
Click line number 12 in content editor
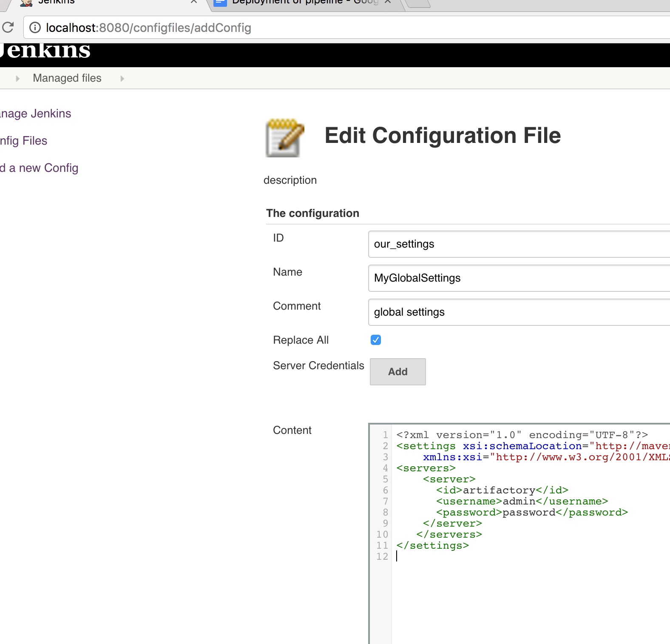coord(382,556)
